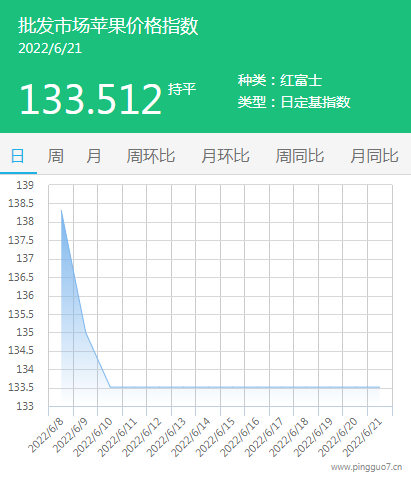Open the 月同比 tab

(374, 156)
